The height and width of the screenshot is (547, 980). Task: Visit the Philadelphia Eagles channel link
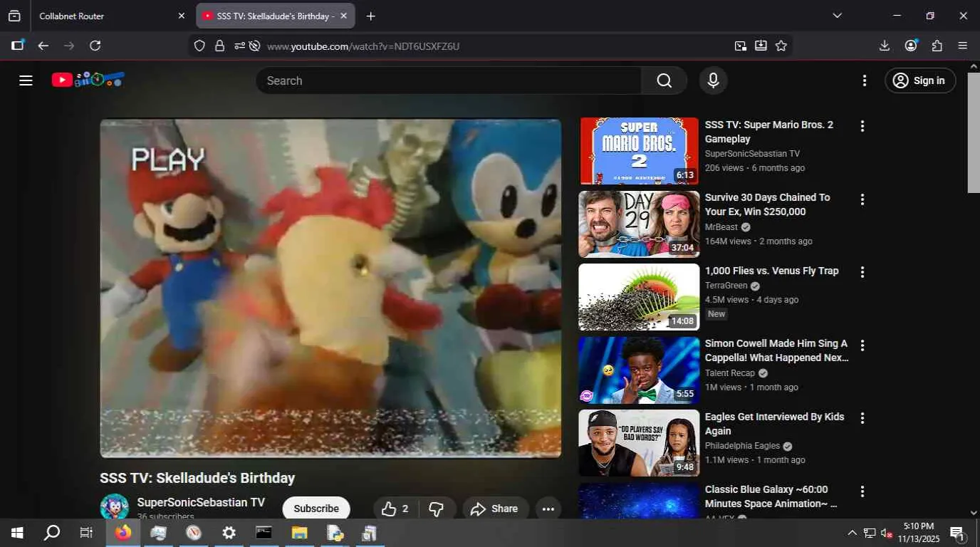pyautogui.click(x=742, y=446)
